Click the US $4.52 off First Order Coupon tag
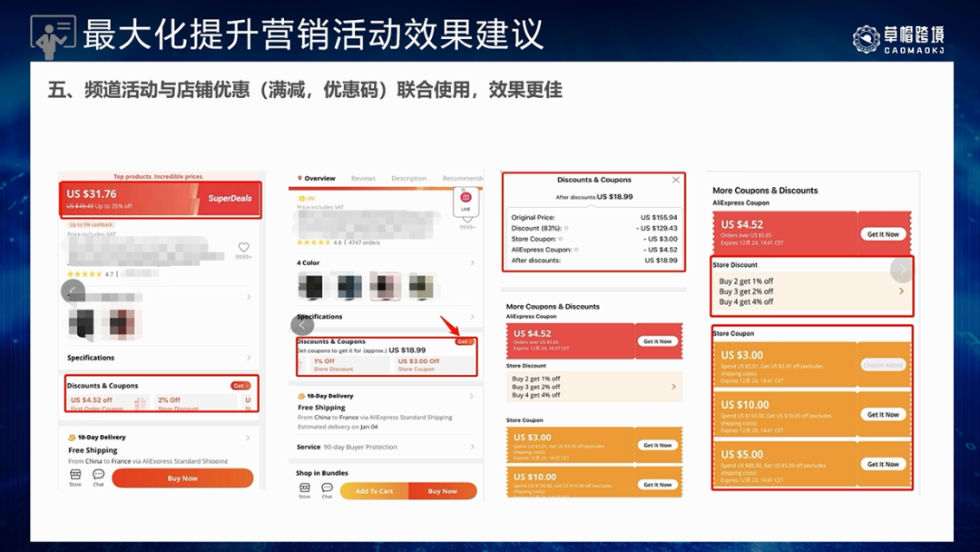 pyautogui.click(x=109, y=402)
